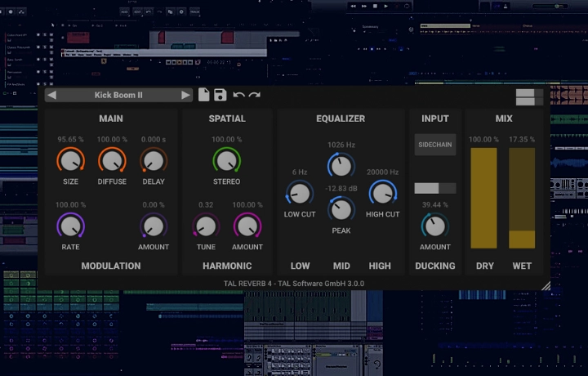Click the new preset page icon
This screenshot has width=588, height=376.
[203, 95]
